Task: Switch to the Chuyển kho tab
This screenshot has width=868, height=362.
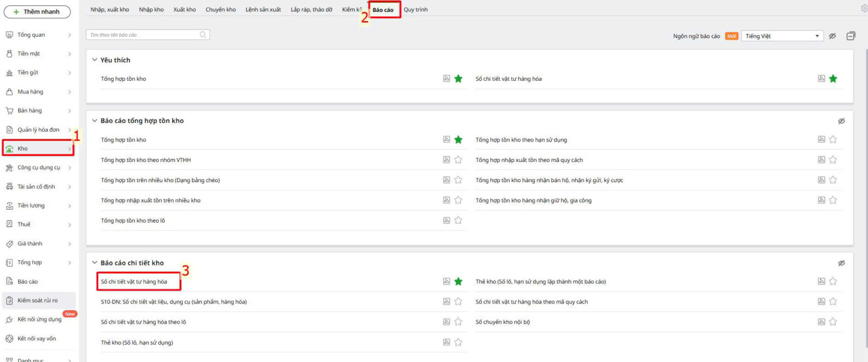Action: (220, 10)
